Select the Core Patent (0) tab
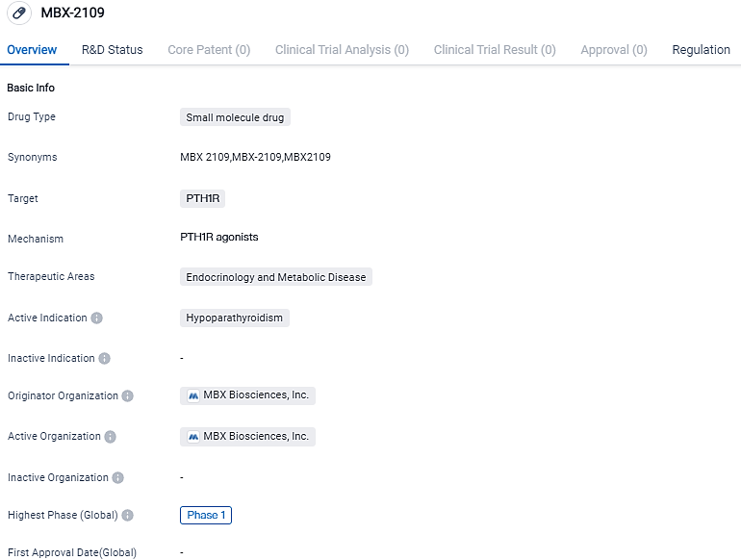Screen dimensions: 741x560 click(x=209, y=50)
